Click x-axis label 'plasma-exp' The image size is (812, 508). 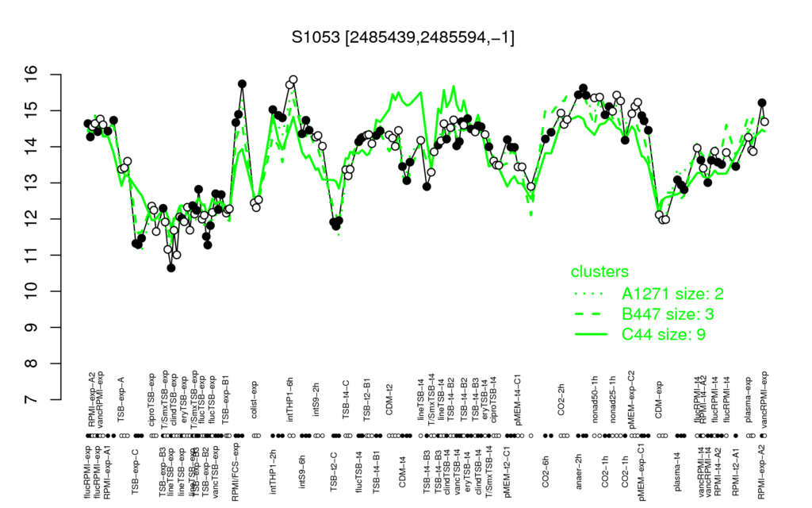(748, 398)
